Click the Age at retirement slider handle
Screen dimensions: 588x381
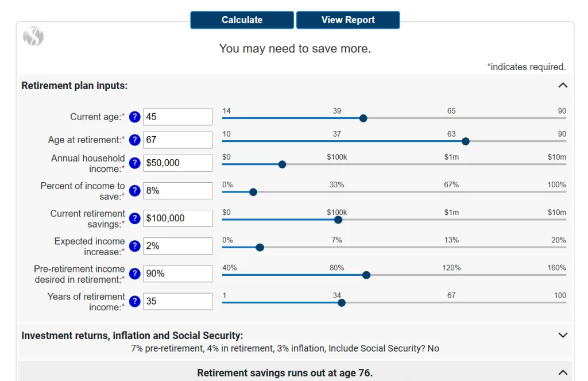tap(466, 141)
